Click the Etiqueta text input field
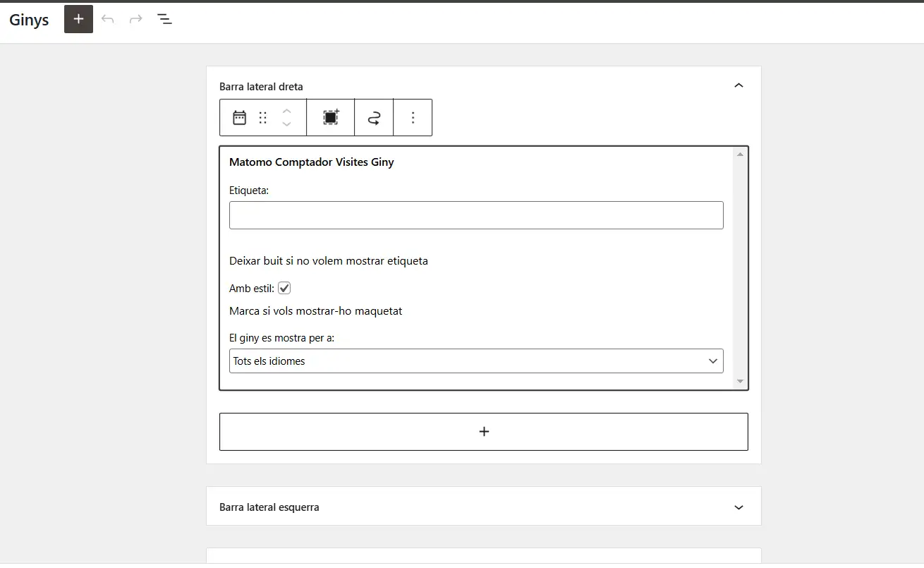 coord(476,215)
